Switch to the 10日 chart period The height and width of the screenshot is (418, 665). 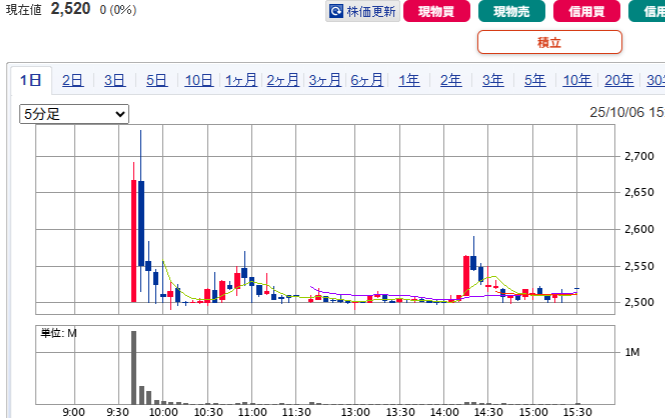(x=198, y=81)
